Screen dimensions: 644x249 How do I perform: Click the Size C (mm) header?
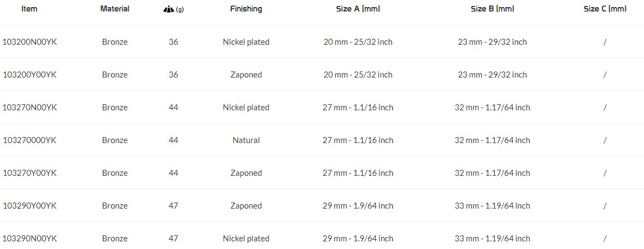[605, 9]
